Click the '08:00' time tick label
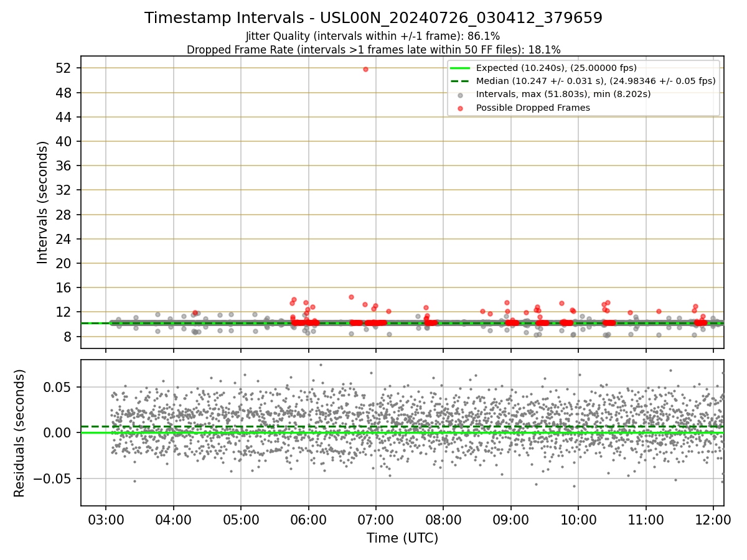Image resolution: width=747 pixels, height=560 pixels. (x=443, y=520)
